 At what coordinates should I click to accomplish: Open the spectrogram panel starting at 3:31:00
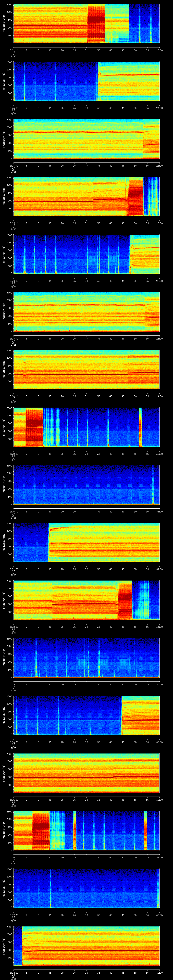pos(87,542)
